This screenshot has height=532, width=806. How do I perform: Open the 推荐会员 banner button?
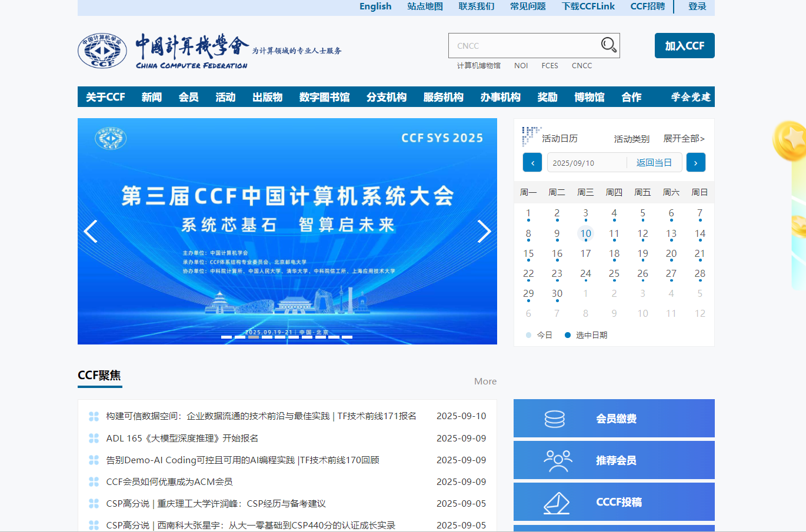point(614,460)
